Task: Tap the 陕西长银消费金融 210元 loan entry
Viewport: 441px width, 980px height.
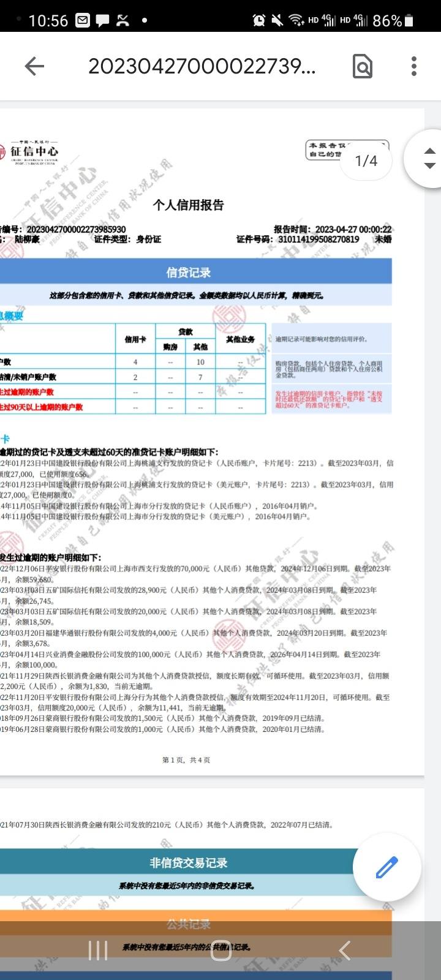Action: point(167,825)
